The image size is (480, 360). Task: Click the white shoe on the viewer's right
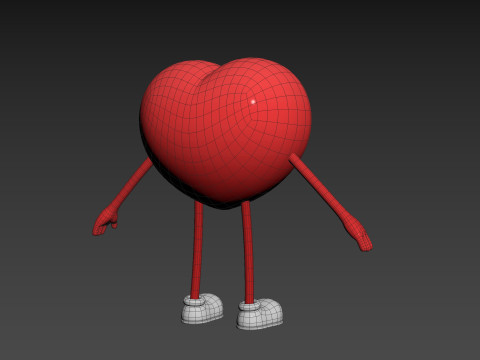pyautogui.click(x=260, y=314)
